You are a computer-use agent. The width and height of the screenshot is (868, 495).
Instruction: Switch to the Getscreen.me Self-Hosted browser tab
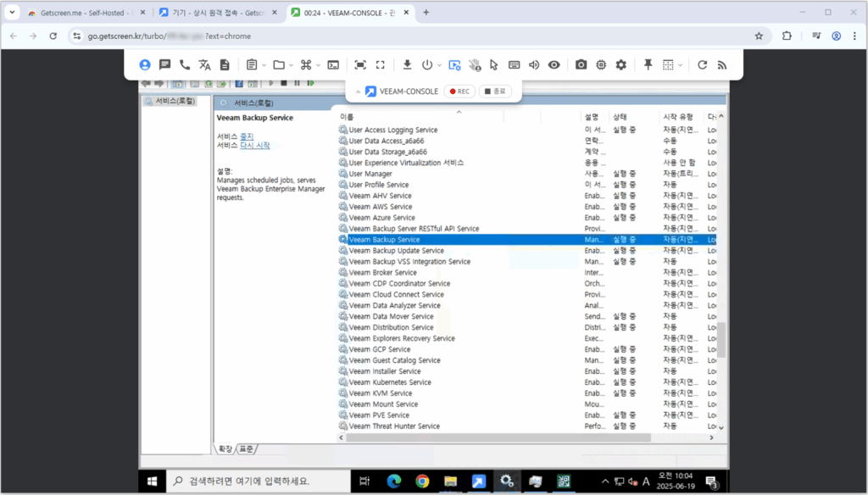[86, 13]
